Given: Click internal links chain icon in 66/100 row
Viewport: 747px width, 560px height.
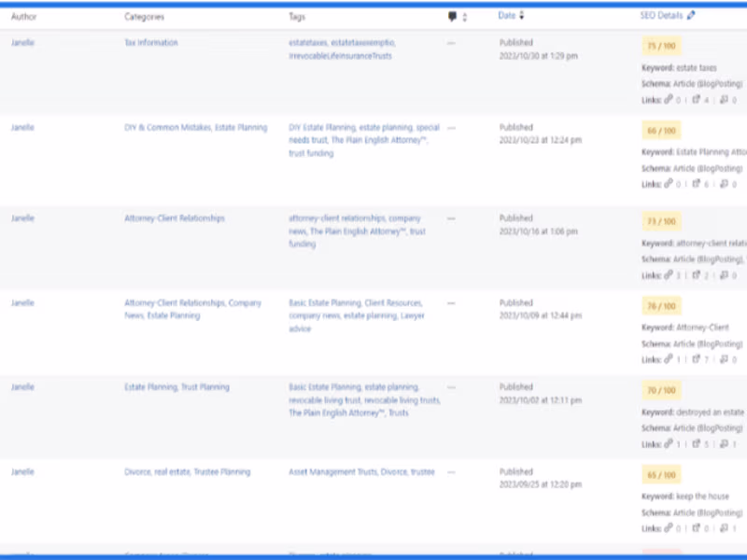Looking at the screenshot, I should (x=669, y=183).
